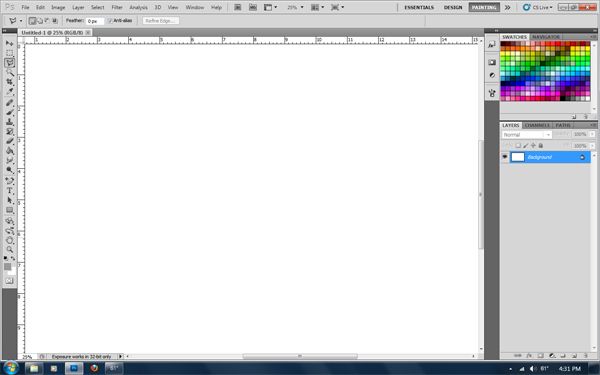The height and width of the screenshot is (375, 600).
Task: Expand more workspaces with double-arrow
Action: (x=508, y=7)
